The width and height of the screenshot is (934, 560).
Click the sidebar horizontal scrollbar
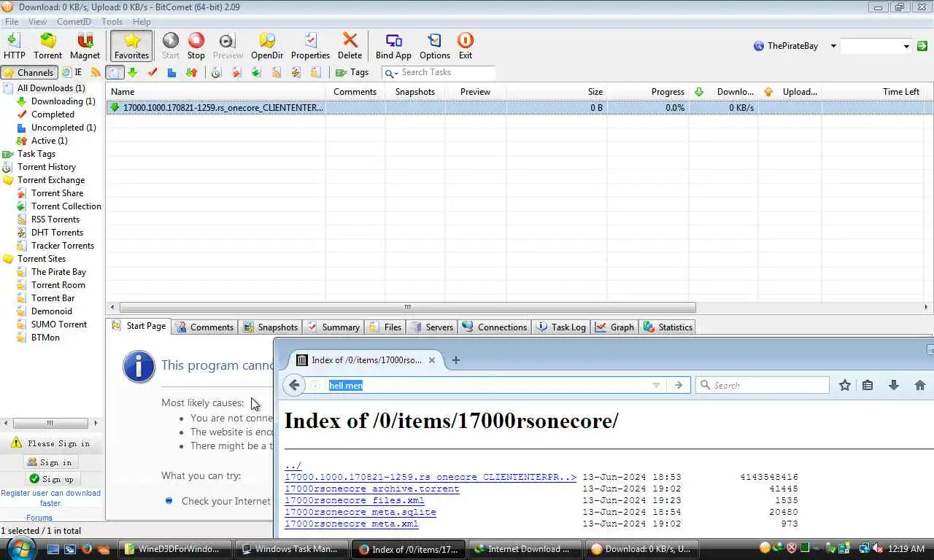click(x=50, y=423)
